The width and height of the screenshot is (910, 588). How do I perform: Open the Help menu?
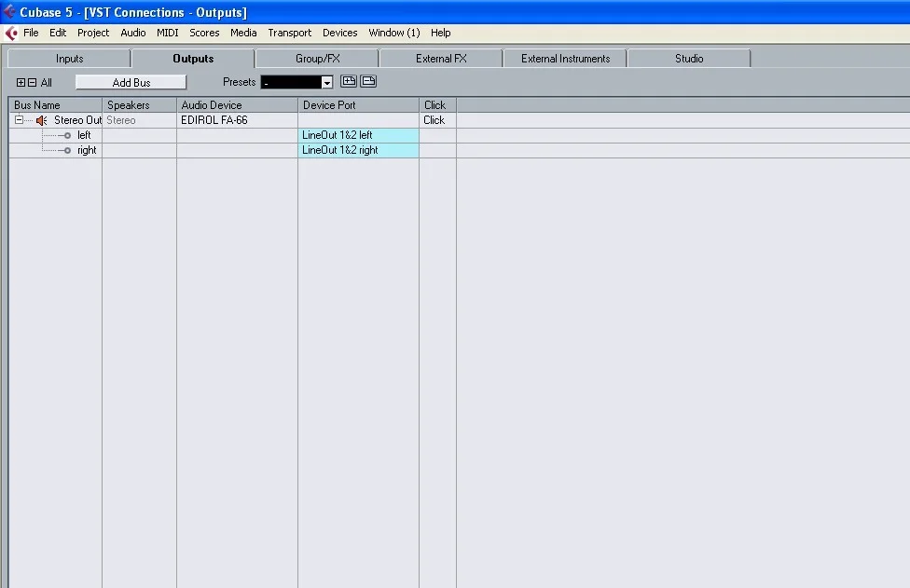440,33
